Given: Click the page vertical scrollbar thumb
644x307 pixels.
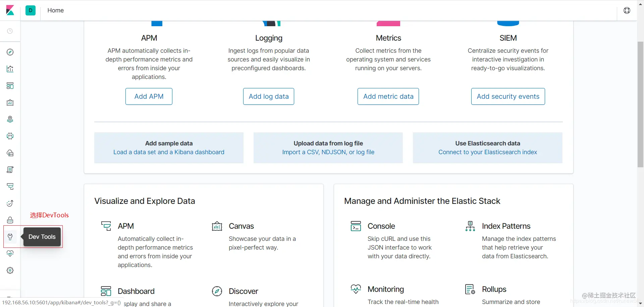Looking at the screenshot, I should pyautogui.click(x=640, y=104).
